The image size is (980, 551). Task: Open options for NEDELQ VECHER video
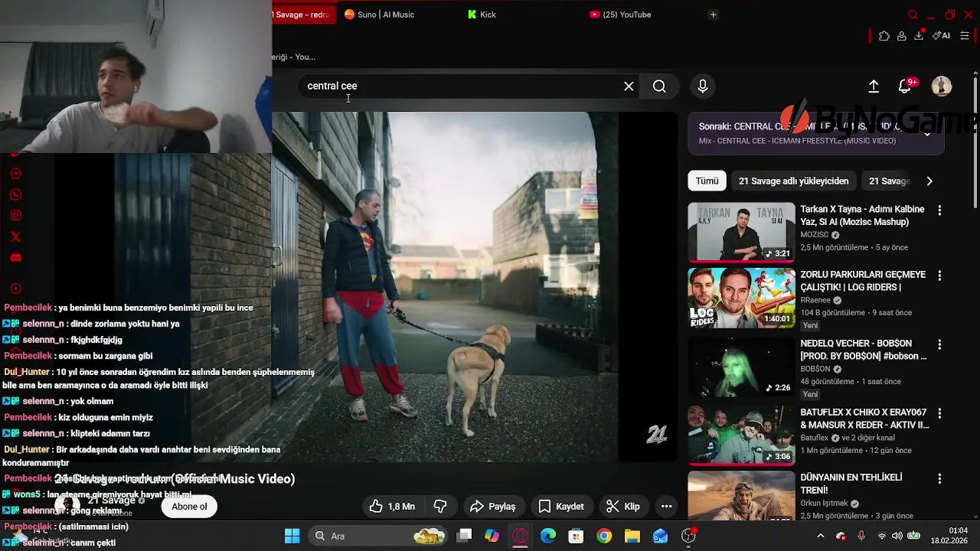coord(939,344)
